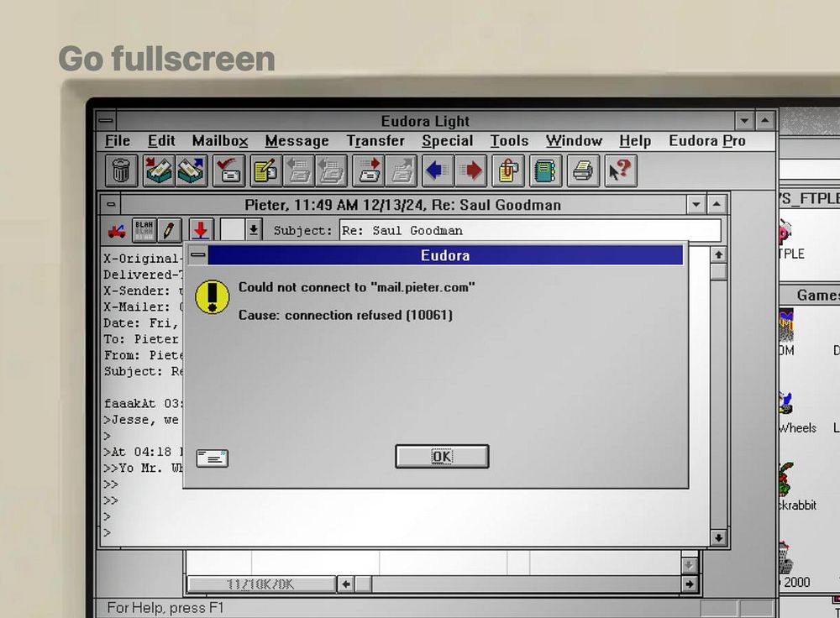Viewport: 840px width, 618px height.
Task: Click the Forward message toolbar icon
Action: pyautogui.click(x=368, y=170)
